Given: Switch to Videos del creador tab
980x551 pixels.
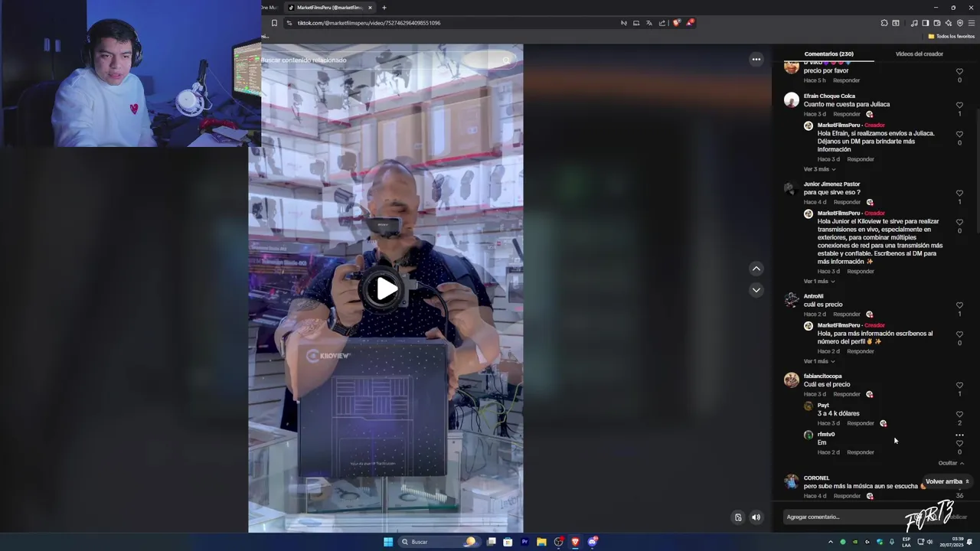Looking at the screenshot, I should (x=919, y=54).
